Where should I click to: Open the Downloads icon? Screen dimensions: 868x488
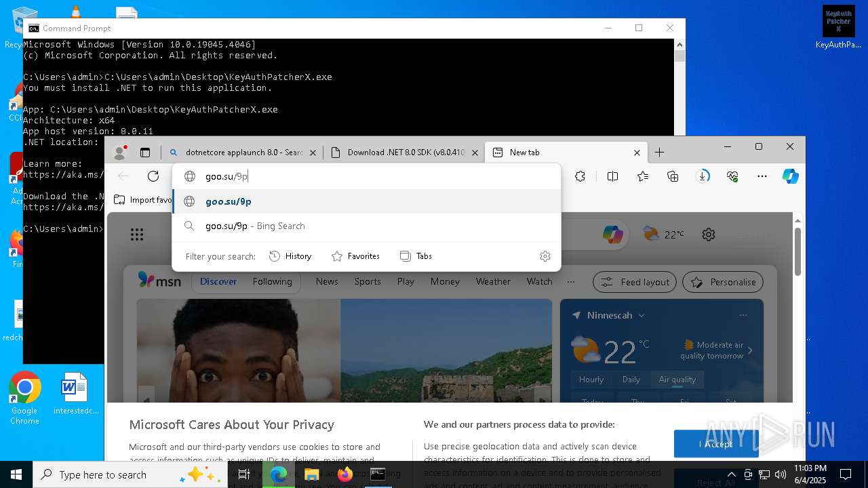[703, 176]
